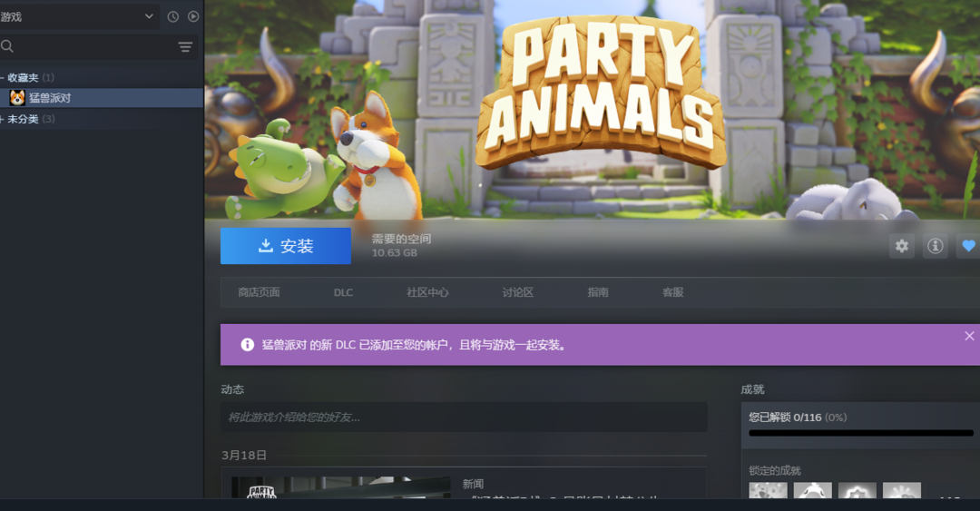Open the 讨论区 tab
The height and width of the screenshot is (511, 980).
pos(518,292)
